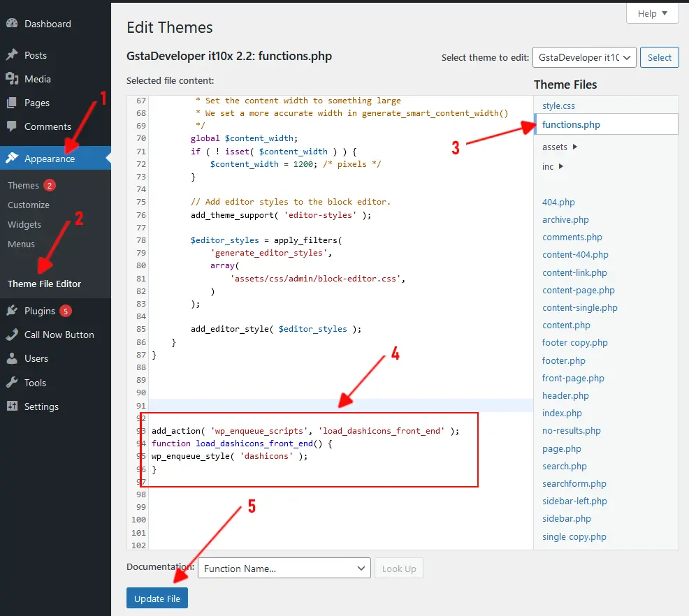Click the Users person icon

point(13,358)
